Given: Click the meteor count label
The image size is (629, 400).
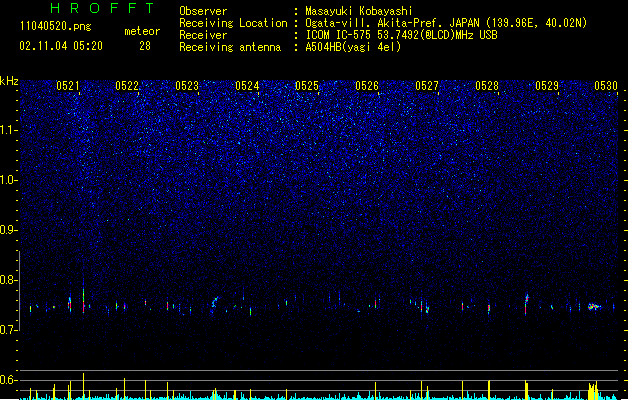Looking at the screenshot, I should (142, 31).
